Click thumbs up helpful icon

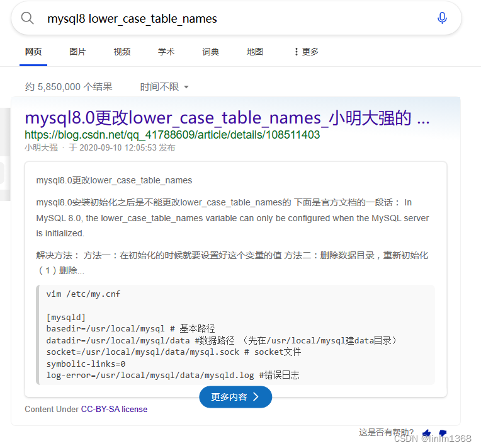point(426,433)
